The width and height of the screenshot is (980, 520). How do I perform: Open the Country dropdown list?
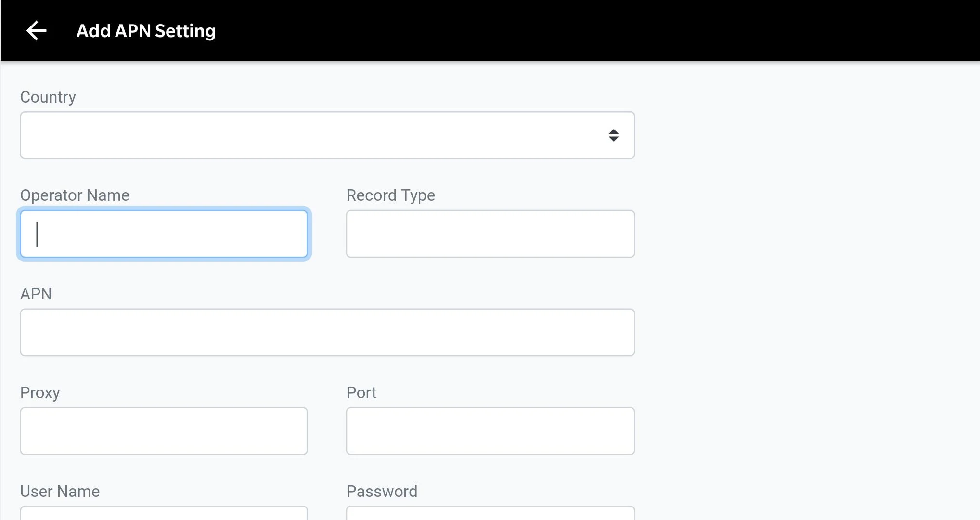(327, 135)
